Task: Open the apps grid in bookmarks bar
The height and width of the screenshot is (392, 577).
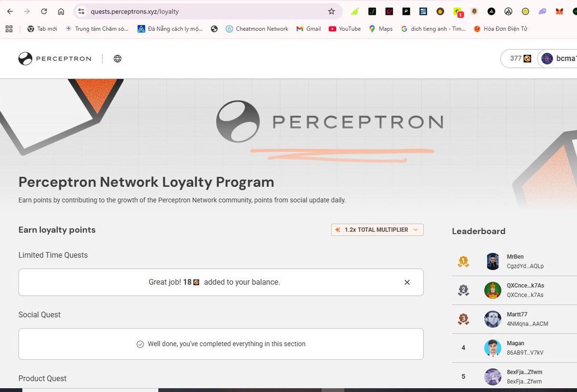Action: [x=9, y=29]
